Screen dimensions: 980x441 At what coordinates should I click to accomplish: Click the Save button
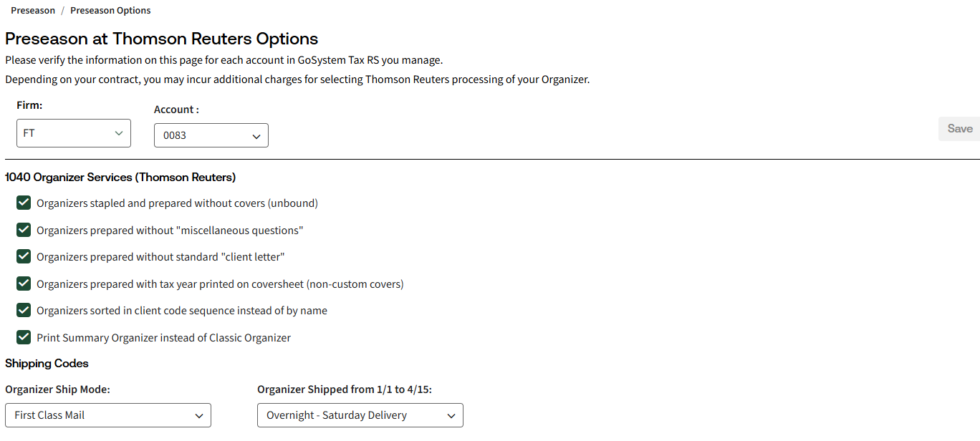(x=959, y=129)
